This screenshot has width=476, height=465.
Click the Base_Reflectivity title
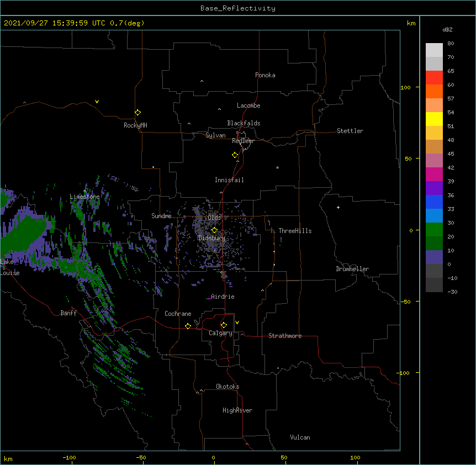[x=238, y=8]
